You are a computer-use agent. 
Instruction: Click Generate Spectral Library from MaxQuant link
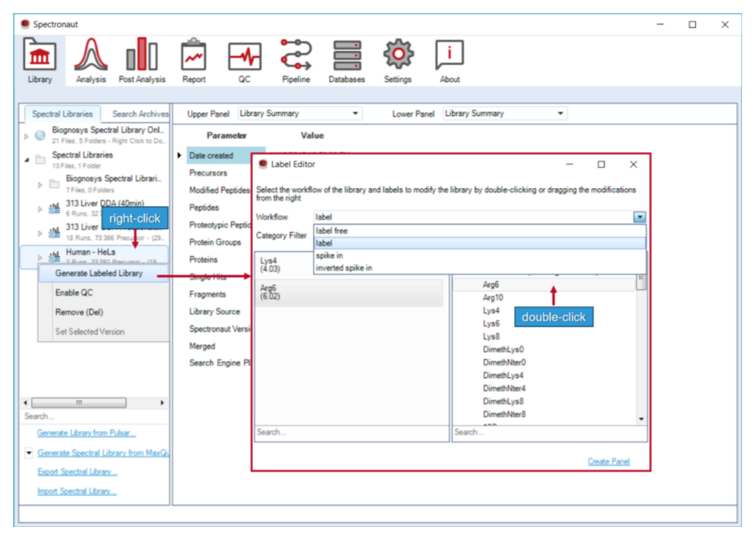click(103, 452)
